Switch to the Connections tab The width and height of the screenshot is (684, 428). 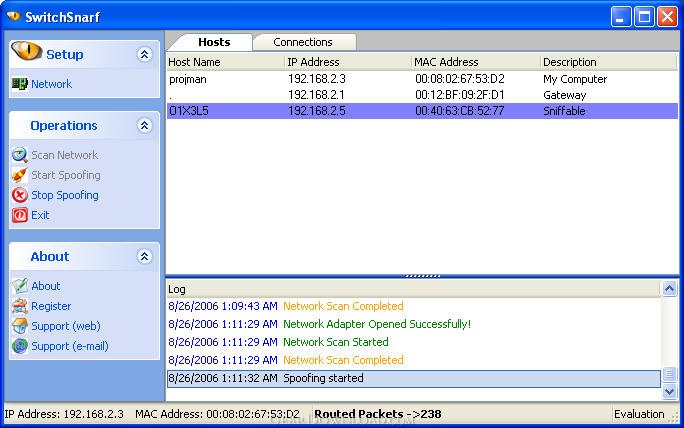tap(302, 42)
